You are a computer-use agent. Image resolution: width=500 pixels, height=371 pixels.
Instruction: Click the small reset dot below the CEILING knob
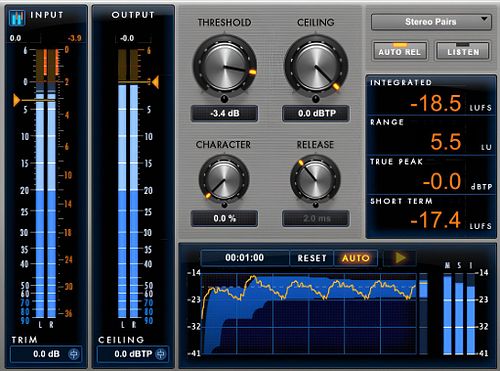tap(316, 99)
